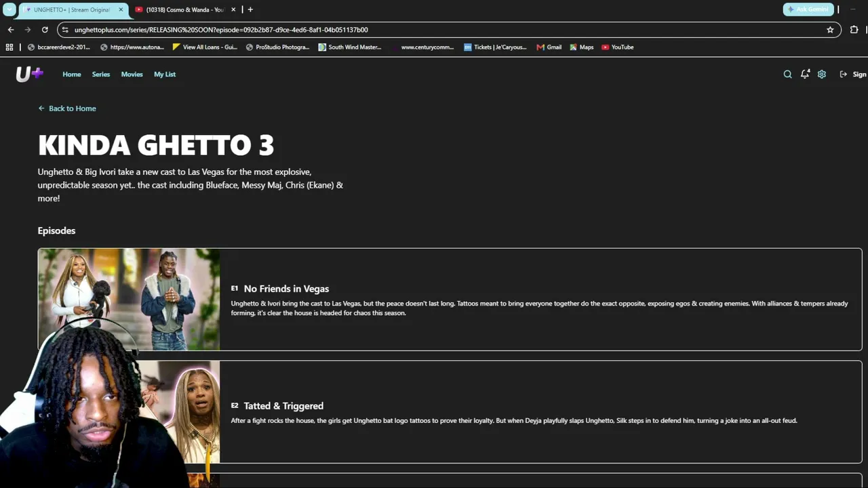Open the autona bookmark
This screenshot has height=488, width=868.
[132, 47]
